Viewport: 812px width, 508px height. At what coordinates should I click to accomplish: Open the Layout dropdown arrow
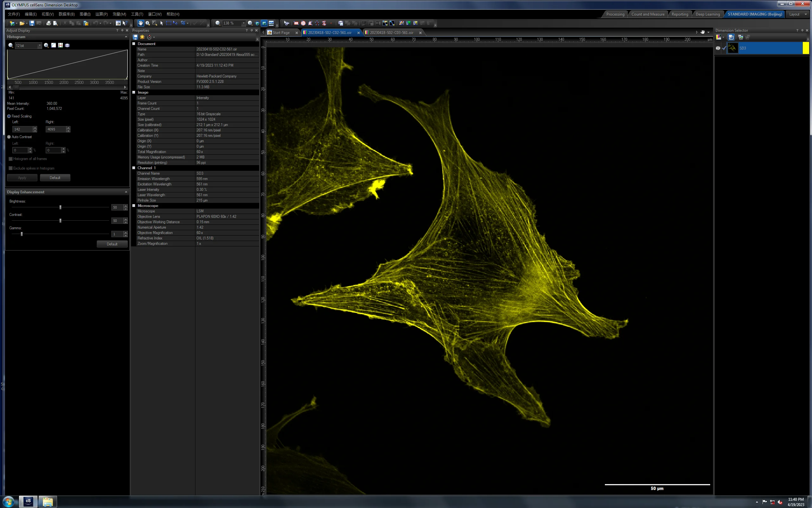click(806, 14)
